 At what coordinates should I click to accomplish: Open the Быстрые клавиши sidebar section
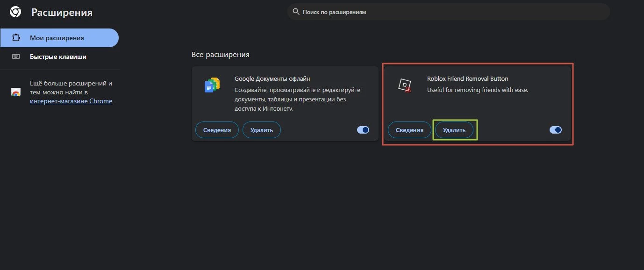[58, 57]
